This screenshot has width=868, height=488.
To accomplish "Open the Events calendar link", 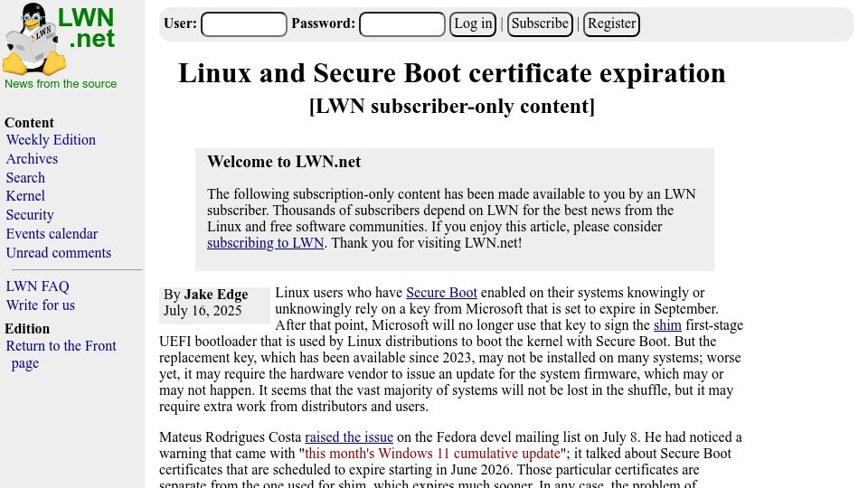I will 52,233.
